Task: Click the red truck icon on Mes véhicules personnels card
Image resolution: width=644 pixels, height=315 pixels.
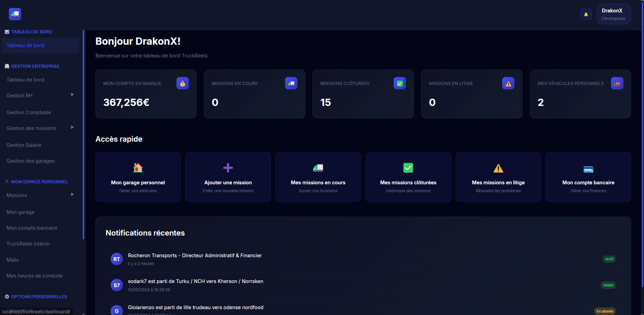Action: (x=617, y=83)
